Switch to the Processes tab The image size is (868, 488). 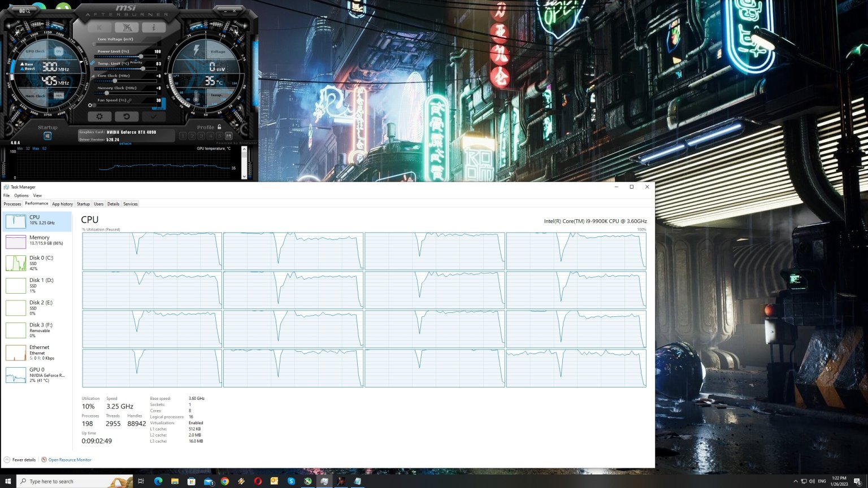coord(12,204)
